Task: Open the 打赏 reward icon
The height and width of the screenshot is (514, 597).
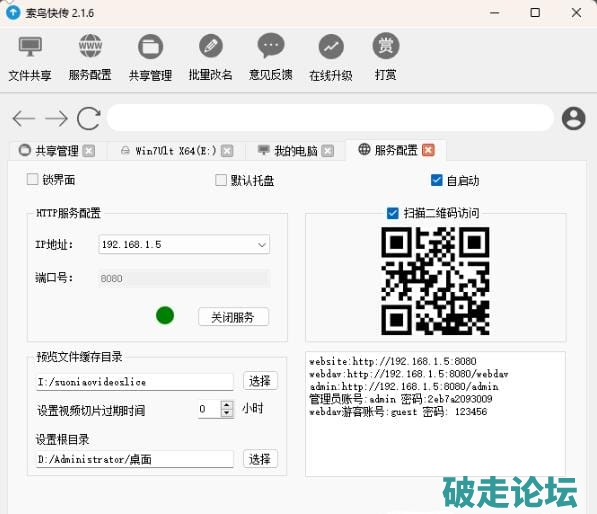Action: [386, 46]
